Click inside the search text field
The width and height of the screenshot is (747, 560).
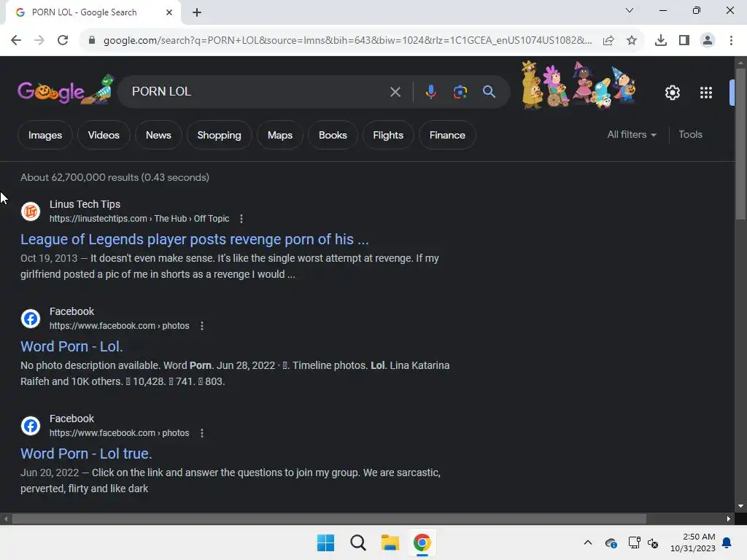[x=258, y=91]
